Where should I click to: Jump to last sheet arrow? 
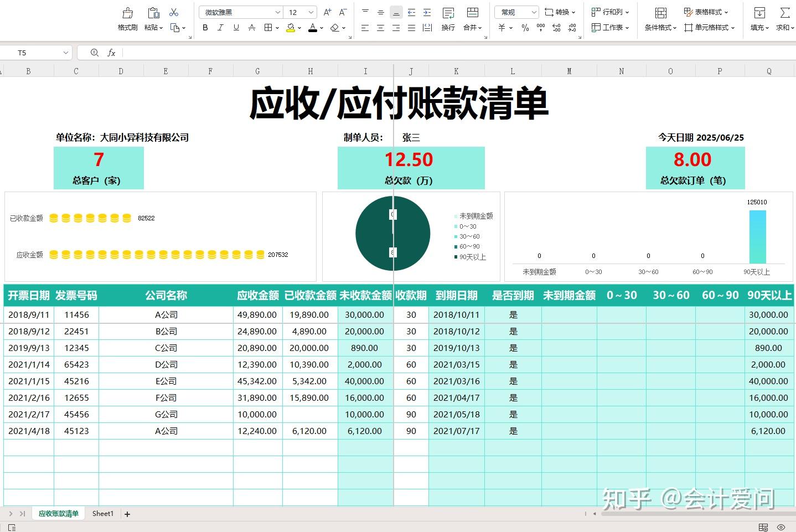pyautogui.click(x=22, y=514)
